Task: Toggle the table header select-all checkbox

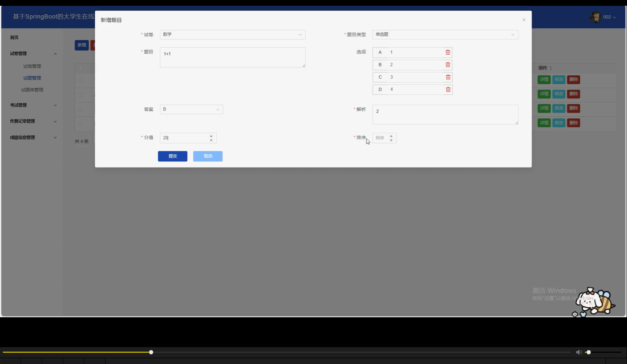Action: (x=81, y=68)
